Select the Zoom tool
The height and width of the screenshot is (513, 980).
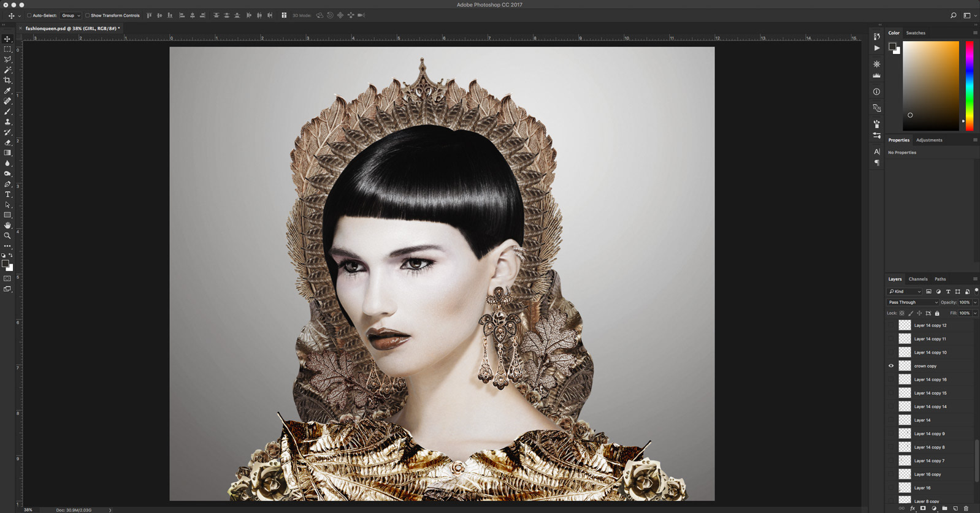pyautogui.click(x=7, y=235)
